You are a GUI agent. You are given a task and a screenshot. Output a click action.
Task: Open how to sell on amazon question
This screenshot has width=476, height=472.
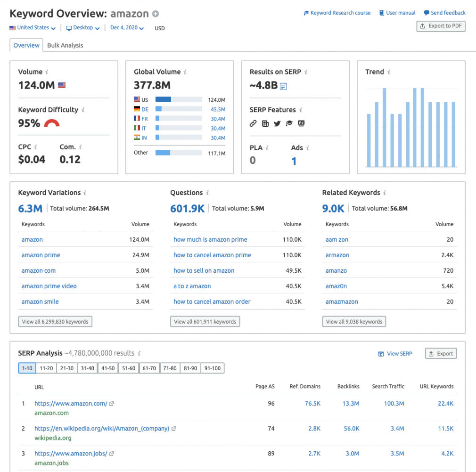tap(204, 270)
